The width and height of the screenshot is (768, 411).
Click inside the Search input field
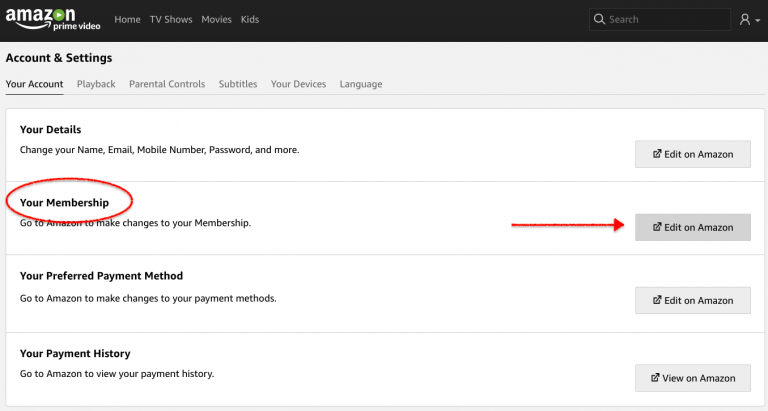(660, 20)
